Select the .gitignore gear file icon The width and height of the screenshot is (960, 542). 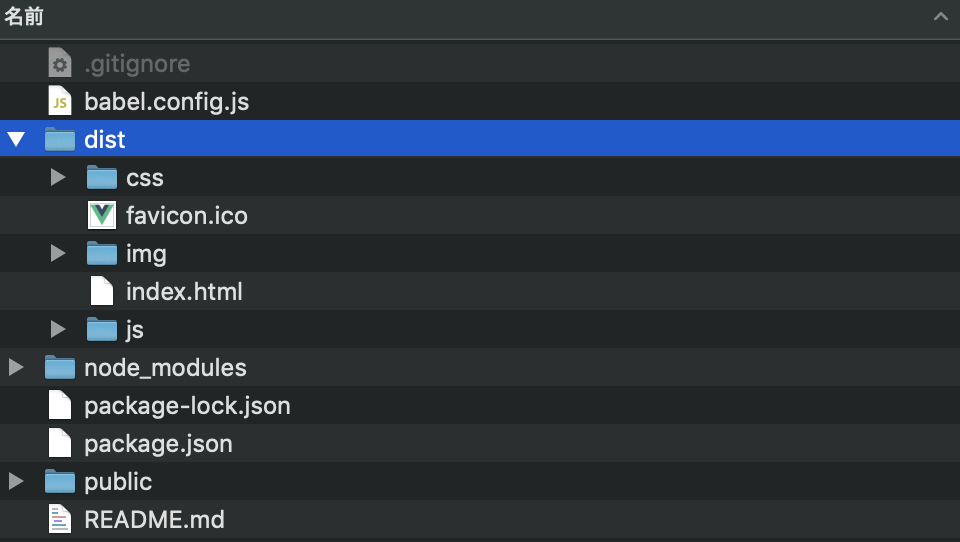point(60,63)
